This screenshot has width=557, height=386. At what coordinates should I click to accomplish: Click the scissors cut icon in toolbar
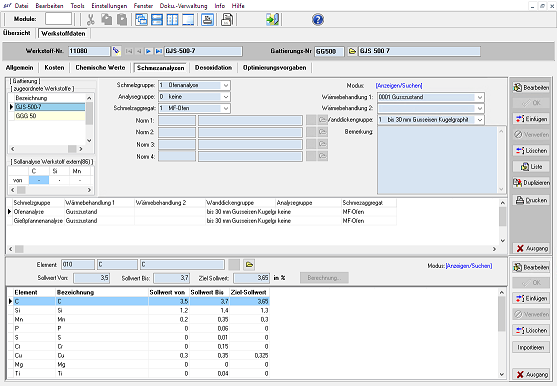(91, 19)
